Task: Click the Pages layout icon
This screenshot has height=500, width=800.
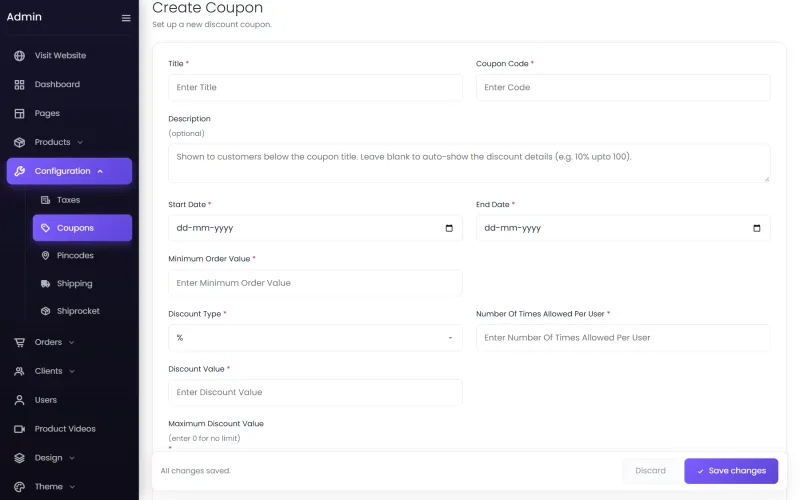Action: [x=19, y=113]
